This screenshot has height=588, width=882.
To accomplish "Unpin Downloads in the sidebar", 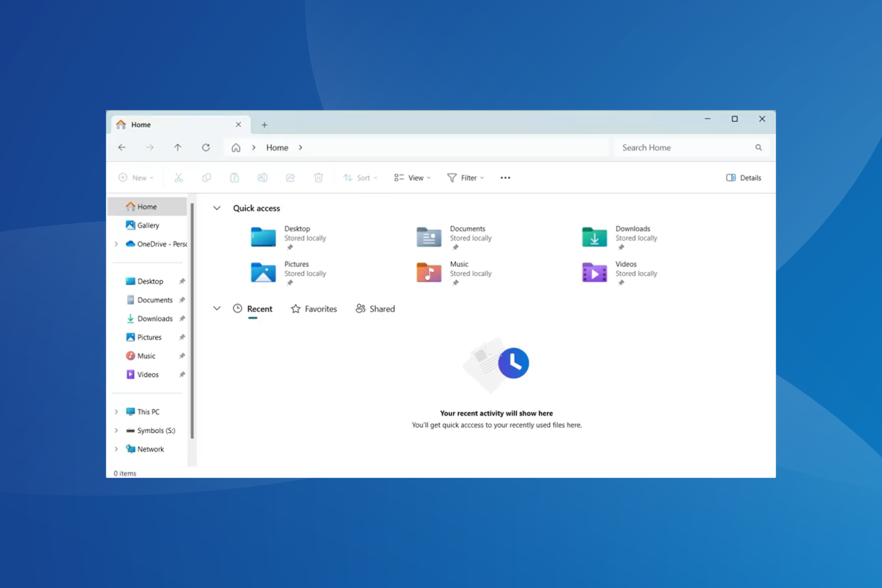I will (x=182, y=318).
